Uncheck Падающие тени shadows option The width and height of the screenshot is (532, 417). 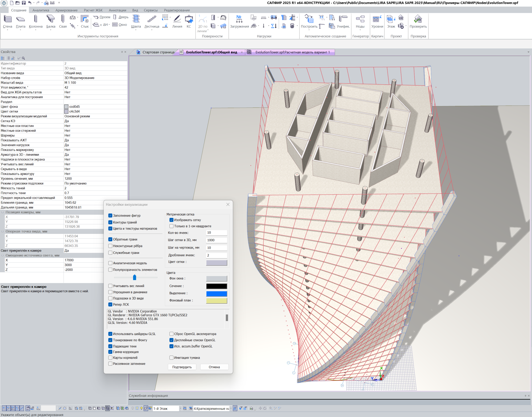110,346
